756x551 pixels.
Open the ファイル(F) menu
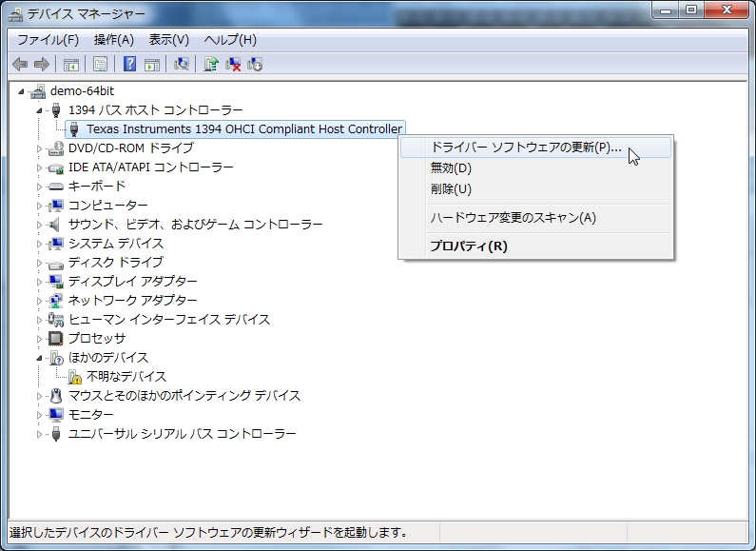(x=48, y=40)
